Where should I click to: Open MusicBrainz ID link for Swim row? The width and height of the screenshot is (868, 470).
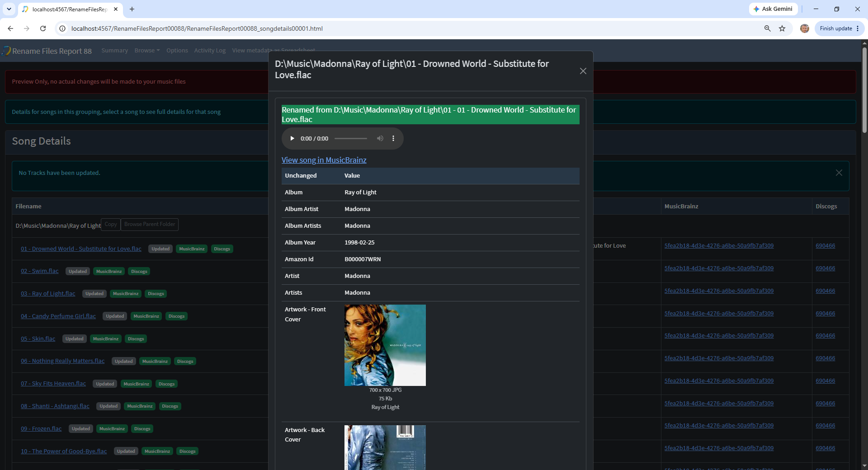[x=719, y=268]
